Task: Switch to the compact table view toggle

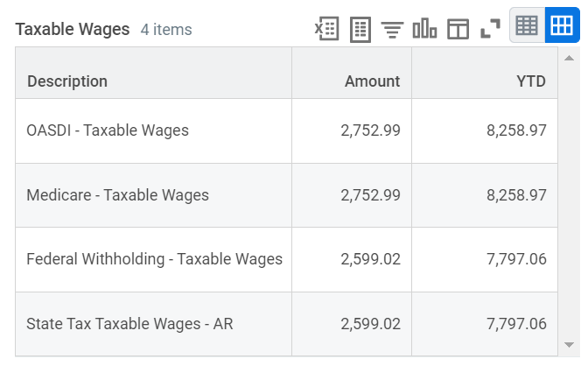Action: (527, 25)
